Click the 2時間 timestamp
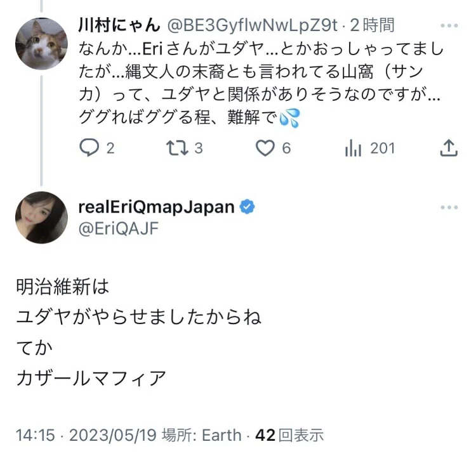Screen dimensions: 476x456 pos(373,25)
